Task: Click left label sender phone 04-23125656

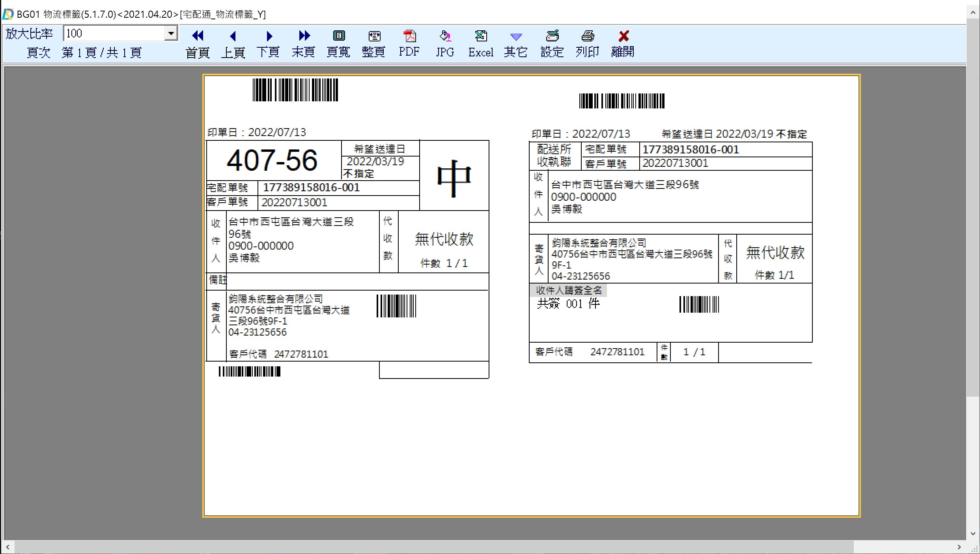Action: click(x=257, y=332)
